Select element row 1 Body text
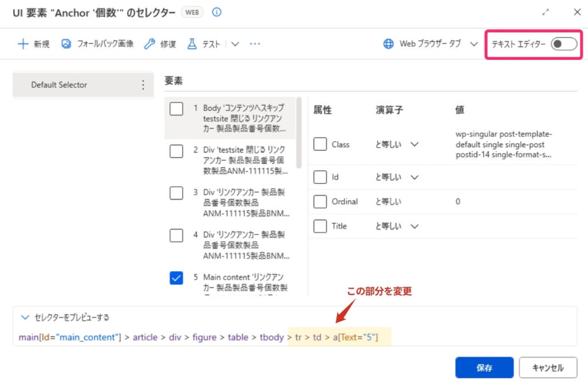The image size is (588, 385). coord(245,118)
